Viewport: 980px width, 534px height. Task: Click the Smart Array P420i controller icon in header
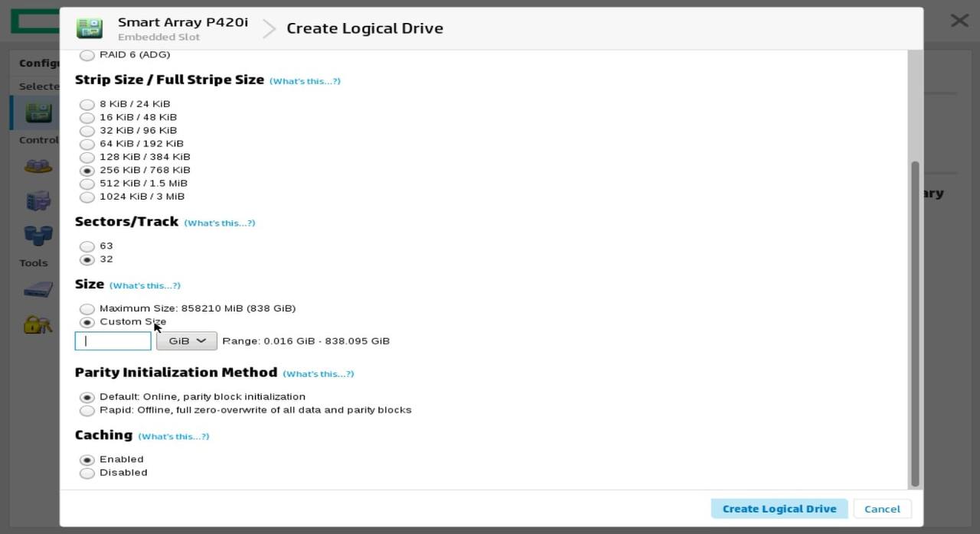90,28
